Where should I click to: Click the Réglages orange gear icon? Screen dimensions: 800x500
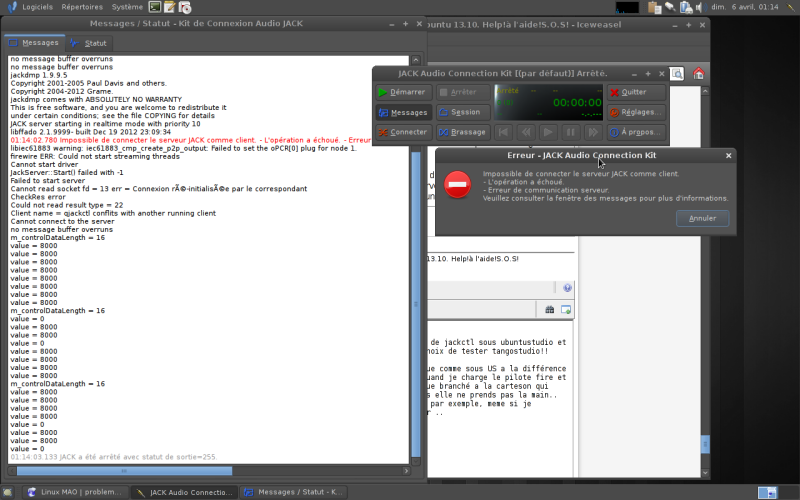coord(614,112)
